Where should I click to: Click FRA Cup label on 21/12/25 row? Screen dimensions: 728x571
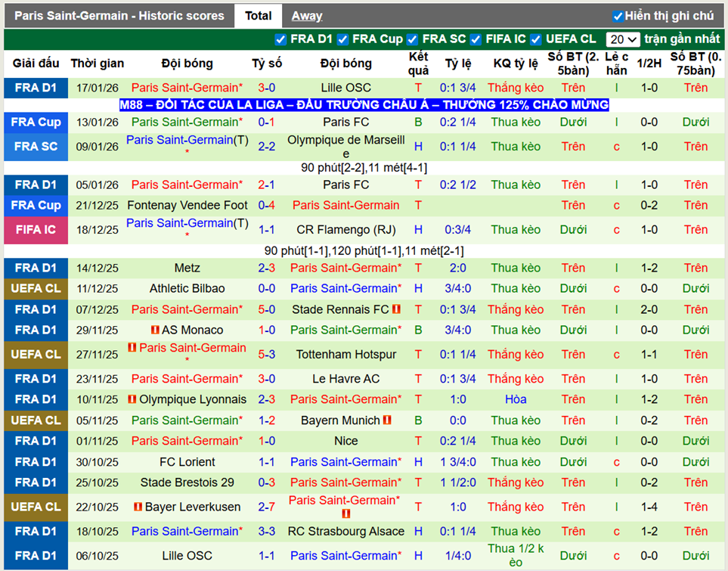pos(36,205)
